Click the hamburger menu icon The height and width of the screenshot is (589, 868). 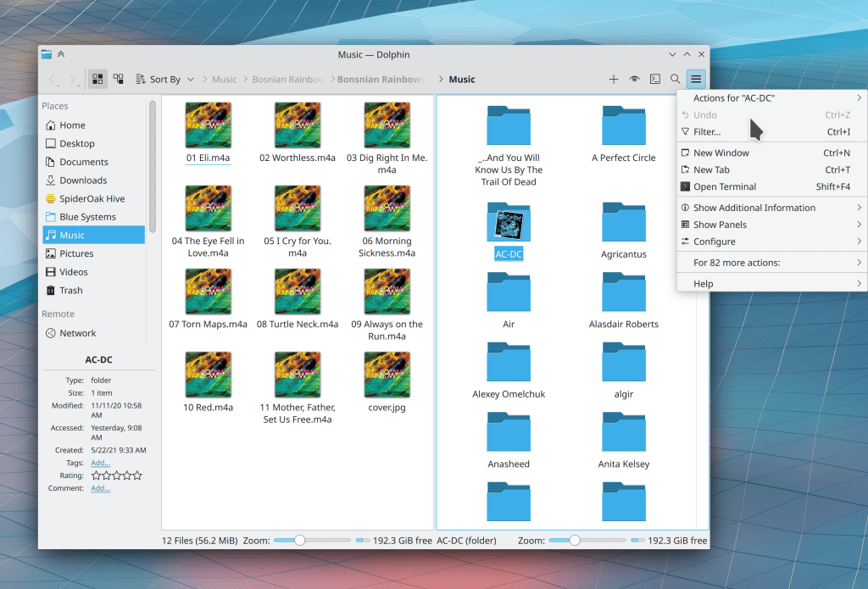point(696,79)
